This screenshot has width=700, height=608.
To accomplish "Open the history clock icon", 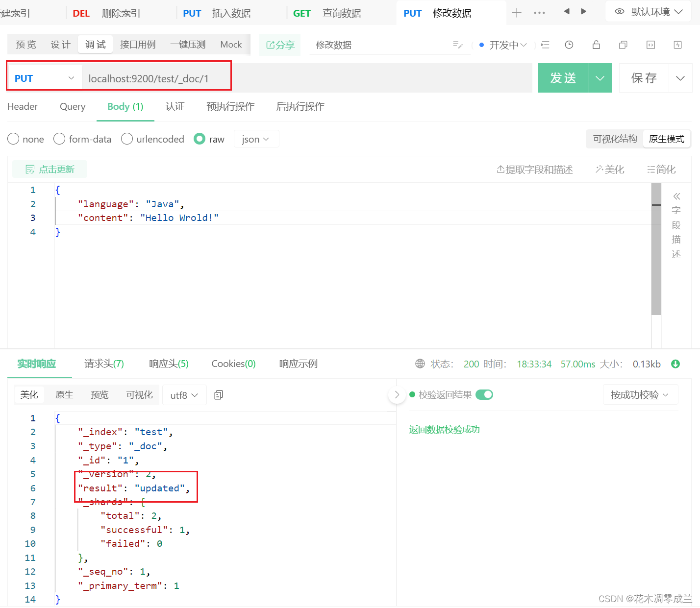I will point(569,45).
